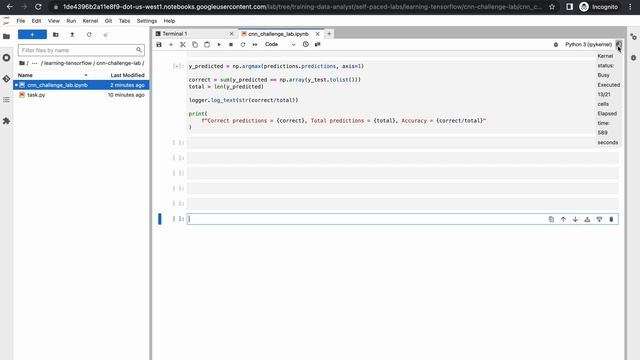Open Running Terminals and Kernels panel
Screen dimensions: 640x360
pyautogui.click(x=6, y=58)
